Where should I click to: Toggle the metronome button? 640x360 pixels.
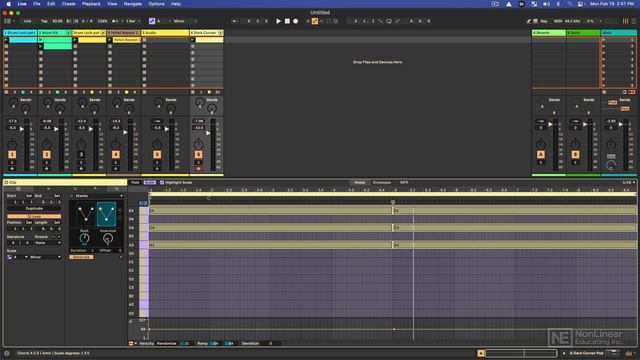(115, 21)
